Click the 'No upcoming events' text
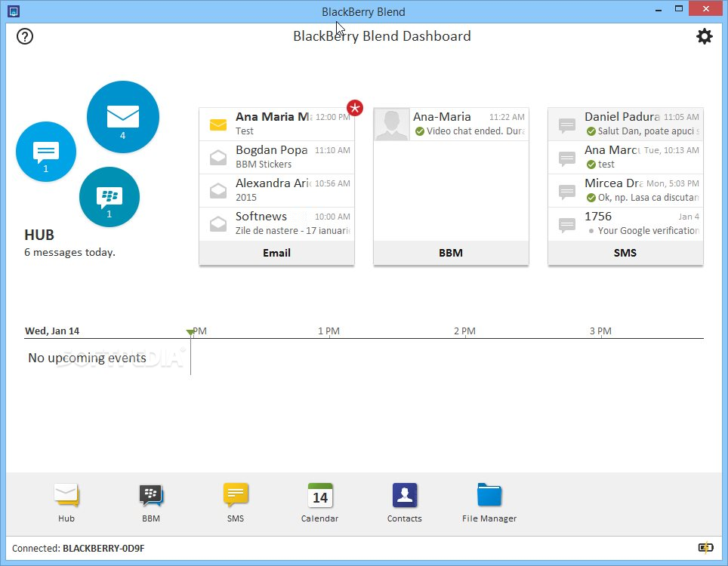This screenshot has width=728, height=566. (88, 358)
